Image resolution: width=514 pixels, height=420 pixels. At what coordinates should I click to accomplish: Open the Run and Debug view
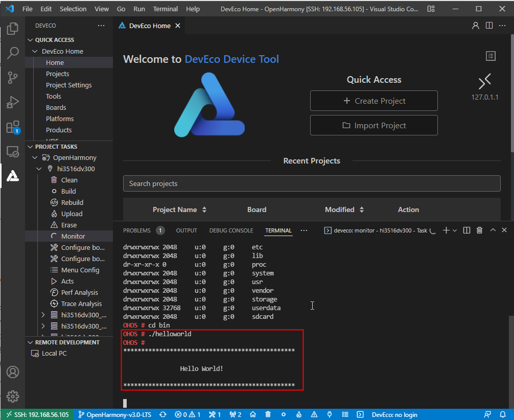[13, 102]
